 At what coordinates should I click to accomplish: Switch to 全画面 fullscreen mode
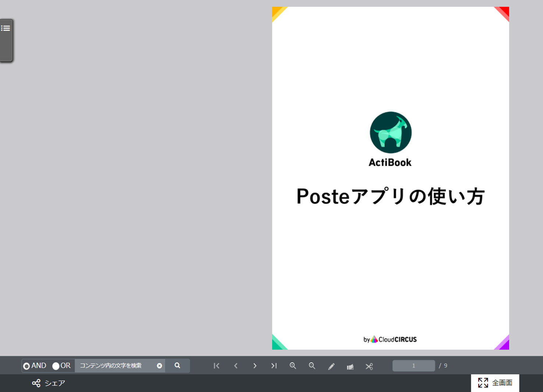[x=495, y=383]
